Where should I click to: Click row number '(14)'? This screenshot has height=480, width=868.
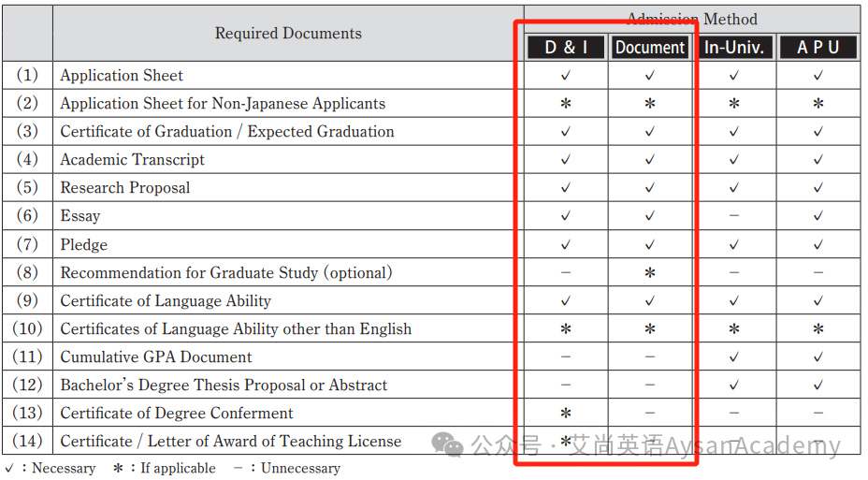point(27,442)
